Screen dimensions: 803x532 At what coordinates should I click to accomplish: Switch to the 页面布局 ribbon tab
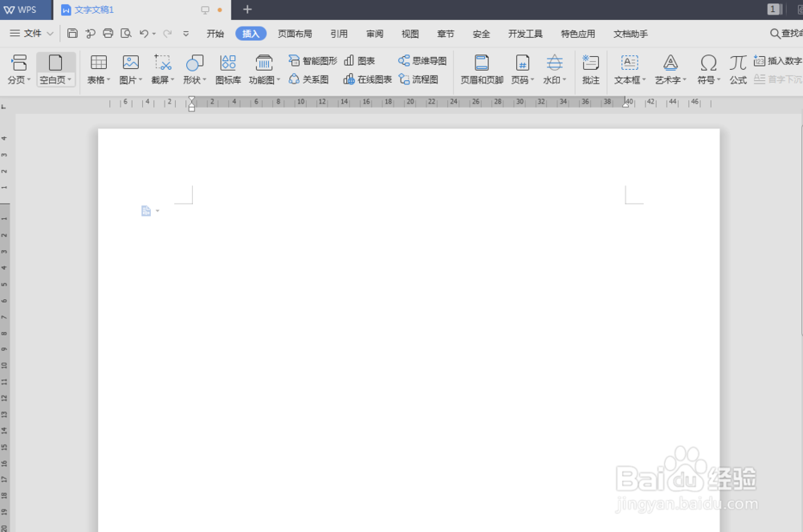point(294,34)
